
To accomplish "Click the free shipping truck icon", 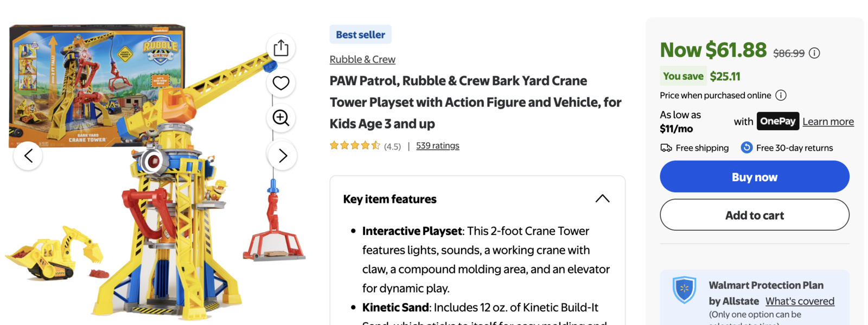I will [x=666, y=148].
